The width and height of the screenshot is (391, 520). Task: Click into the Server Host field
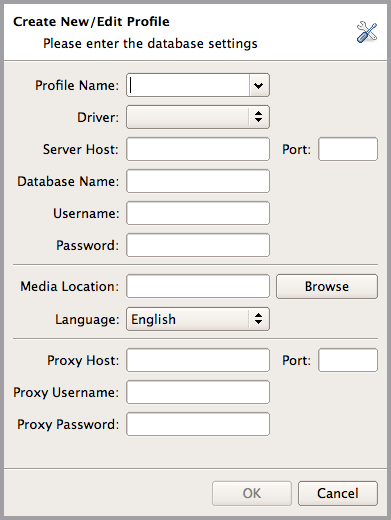[198, 149]
